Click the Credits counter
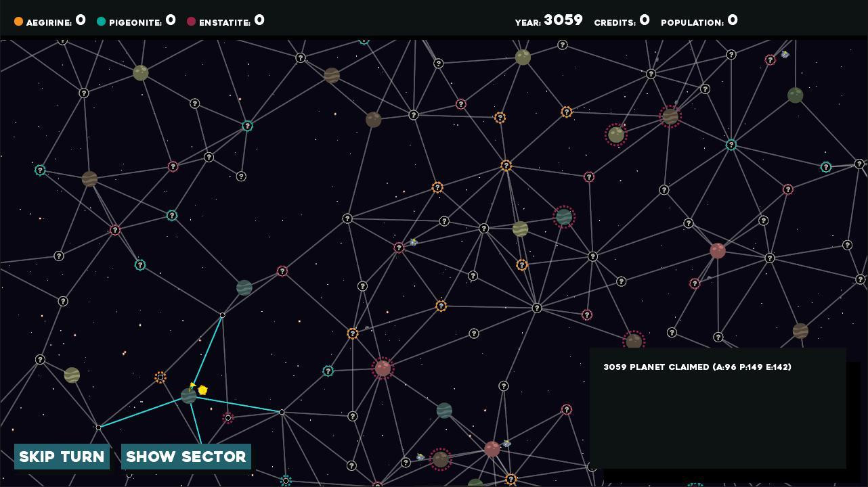Viewport: 868px width, 487px height. [x=622, y=20]
